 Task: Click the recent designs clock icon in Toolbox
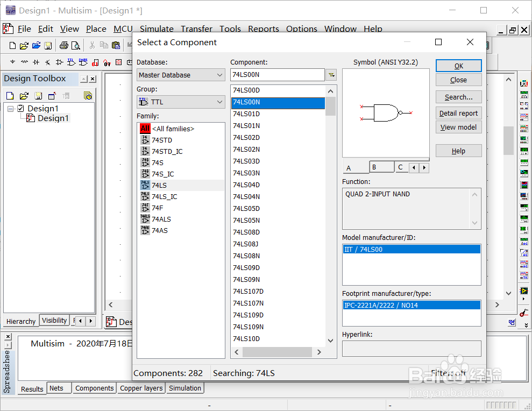[x=88, y=96]
